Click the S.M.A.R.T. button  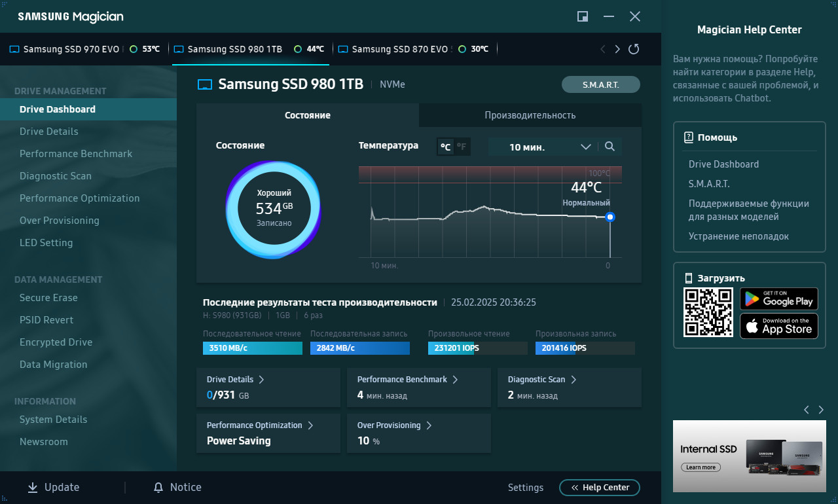click(601, 84)
